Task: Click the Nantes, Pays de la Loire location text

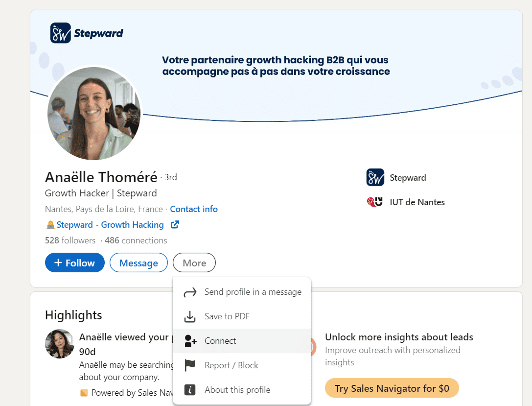Action: click(104, 209)
